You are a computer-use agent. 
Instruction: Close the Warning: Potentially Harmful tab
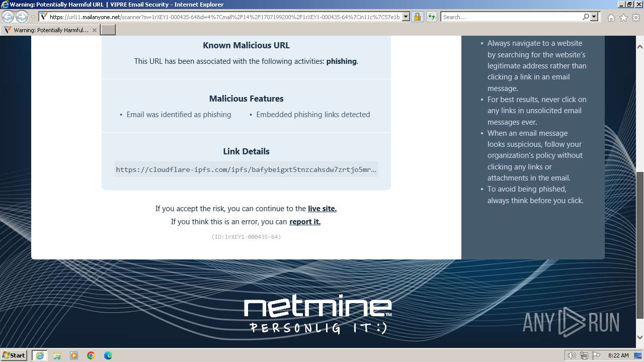(x=94, y=30)
